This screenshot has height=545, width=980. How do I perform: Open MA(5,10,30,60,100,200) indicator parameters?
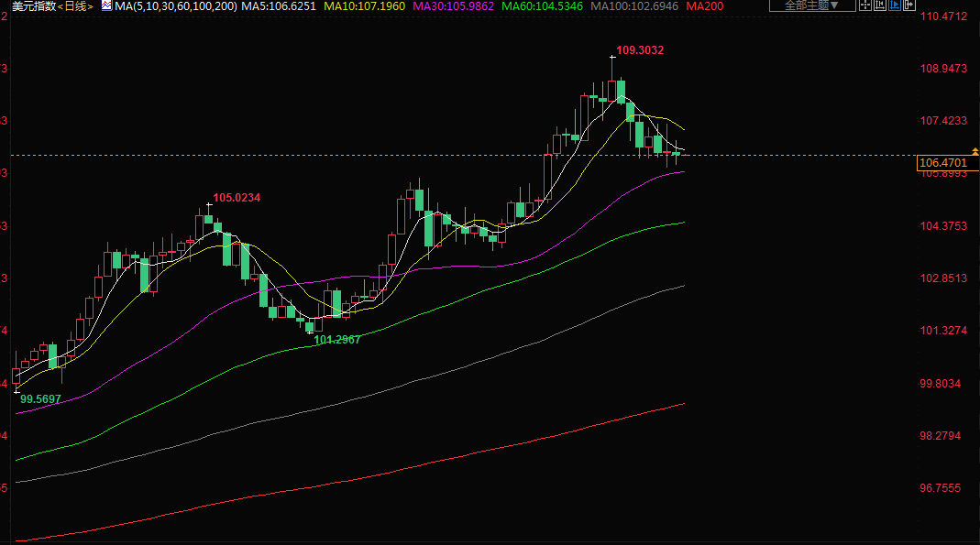point(176,6)
